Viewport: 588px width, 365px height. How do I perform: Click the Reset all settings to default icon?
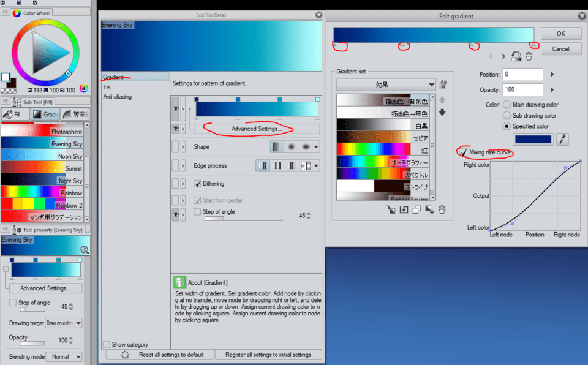point(125,355)
